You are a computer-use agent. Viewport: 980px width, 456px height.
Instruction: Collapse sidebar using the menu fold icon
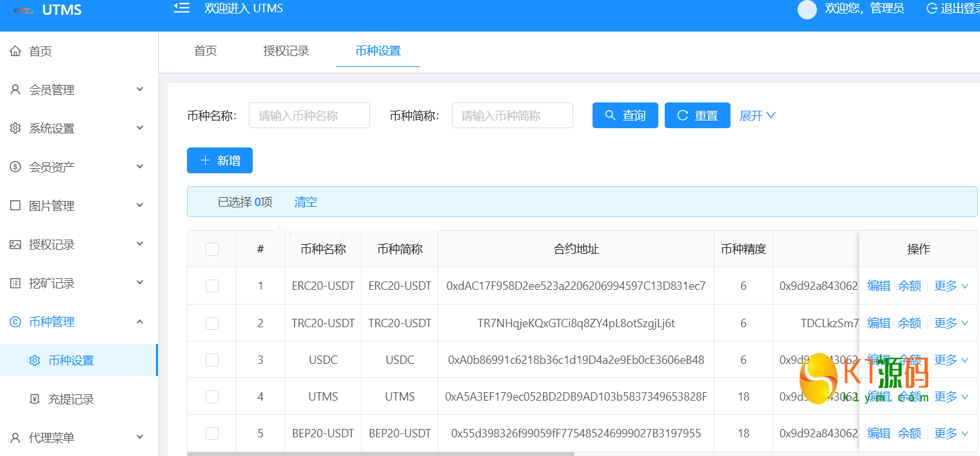182,8
